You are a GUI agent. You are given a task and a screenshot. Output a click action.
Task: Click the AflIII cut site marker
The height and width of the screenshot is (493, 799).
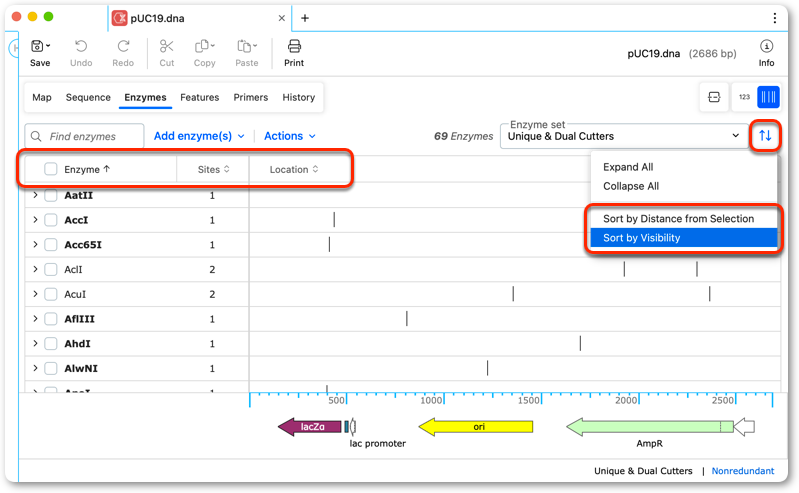coord(407,319)
